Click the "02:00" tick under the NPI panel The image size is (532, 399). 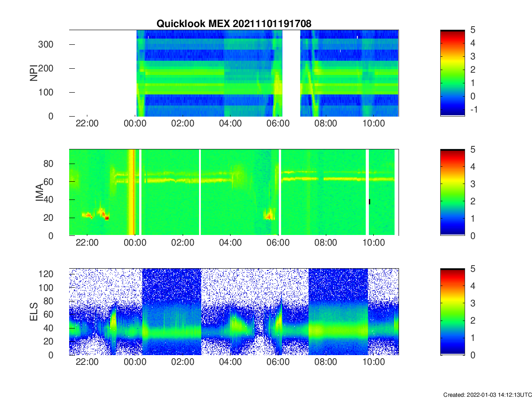coord(183,123)
